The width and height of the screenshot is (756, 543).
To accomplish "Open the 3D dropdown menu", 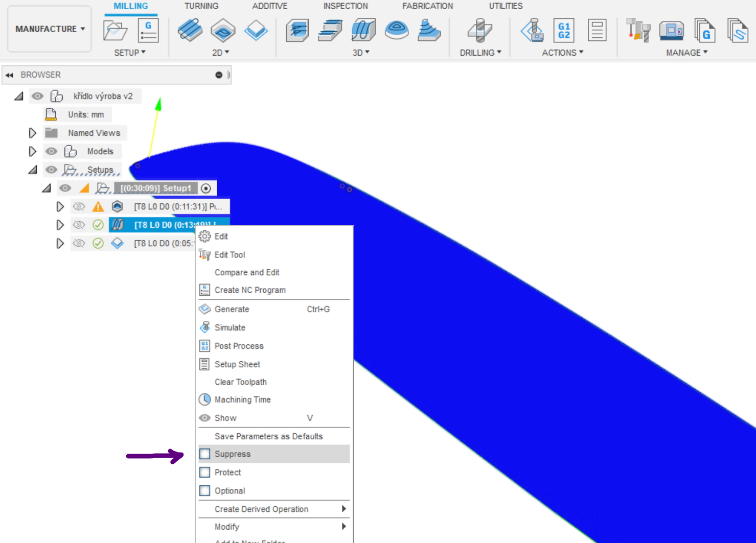I will pyautogui.click(x=360, y=53).
